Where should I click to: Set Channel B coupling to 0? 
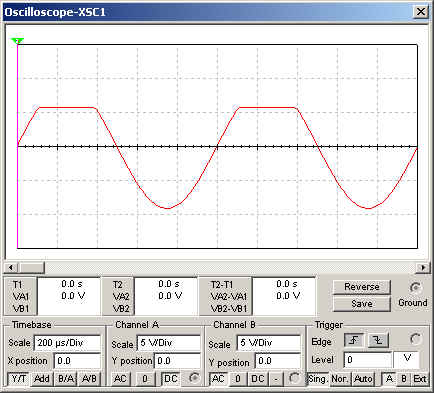(x=238, y=379)
